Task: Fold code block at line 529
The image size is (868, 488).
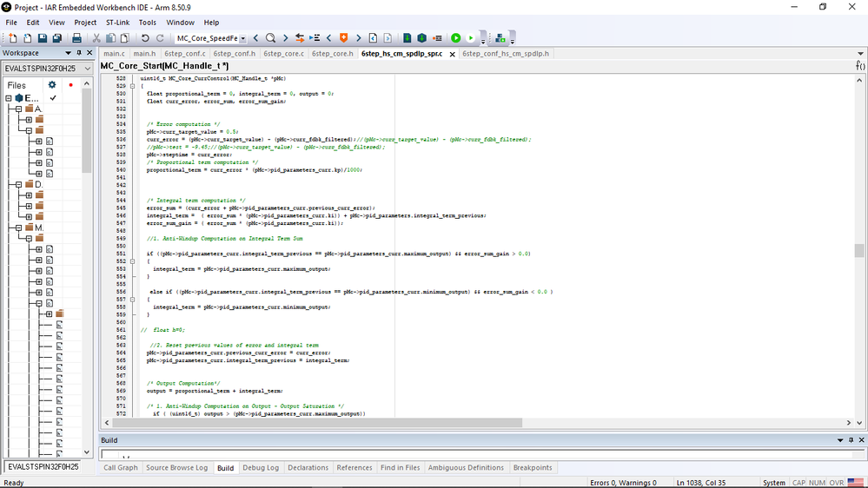Action: (132, 86)
